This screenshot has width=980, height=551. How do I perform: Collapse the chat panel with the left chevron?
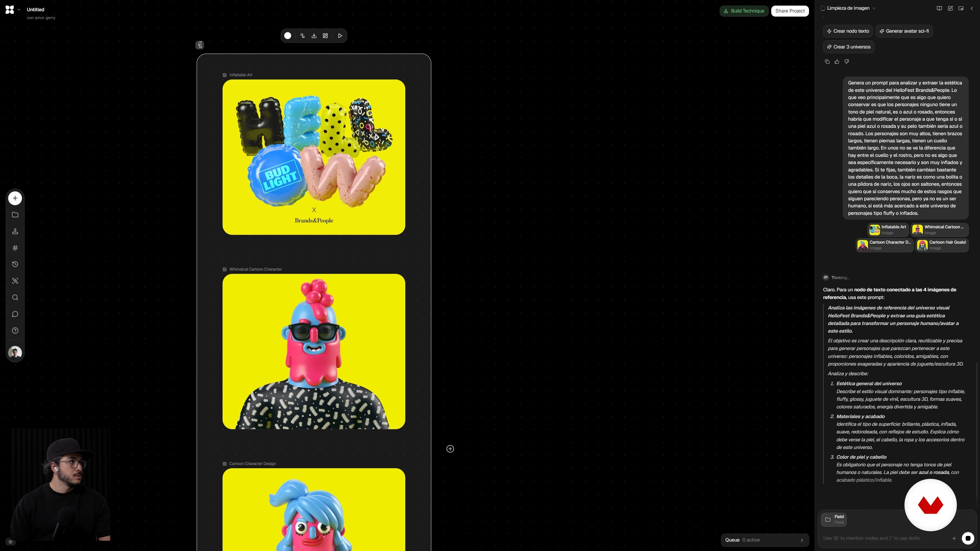(972, 8)
